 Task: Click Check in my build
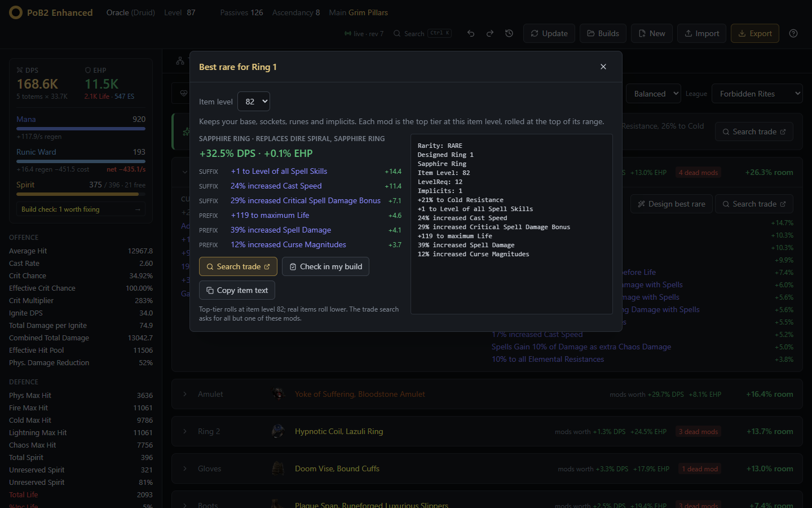(x=325, y=266)
